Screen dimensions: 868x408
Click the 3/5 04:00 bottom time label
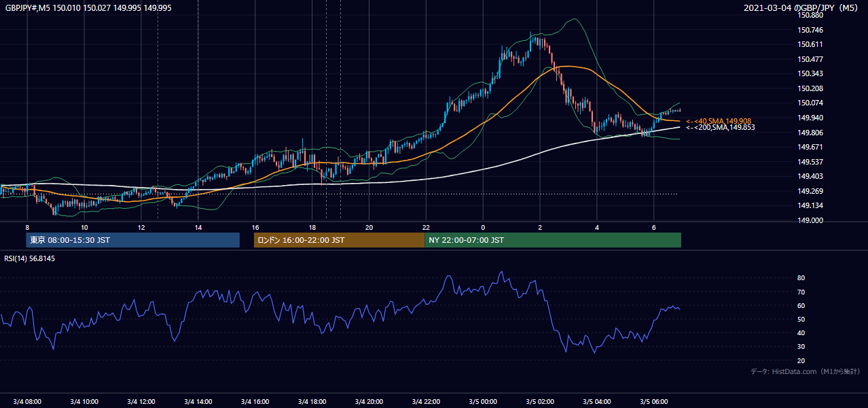tap(597, 401)
